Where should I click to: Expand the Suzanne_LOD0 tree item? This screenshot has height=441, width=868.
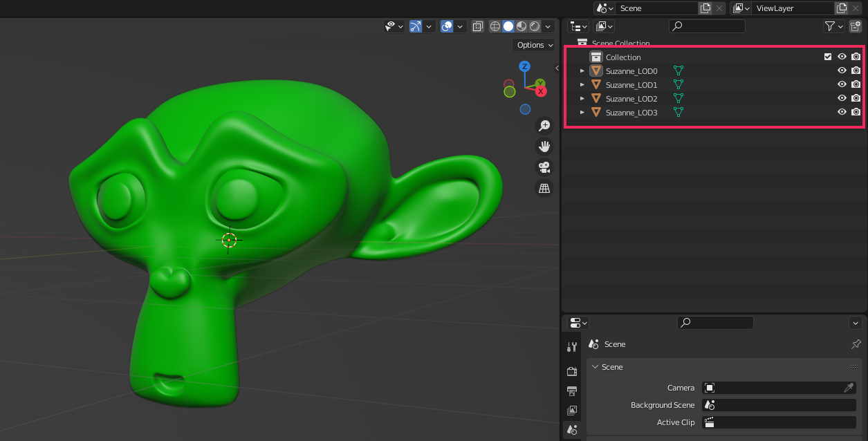582,71
